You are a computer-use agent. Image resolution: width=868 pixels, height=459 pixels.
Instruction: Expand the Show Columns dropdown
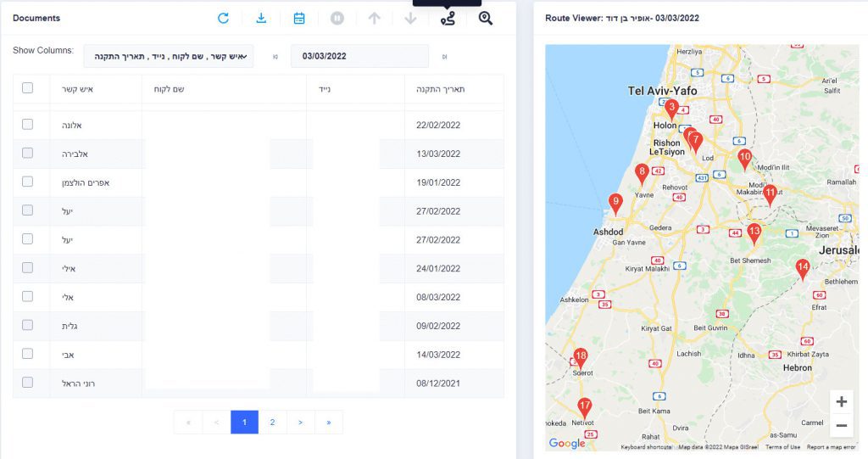point(168,57)
